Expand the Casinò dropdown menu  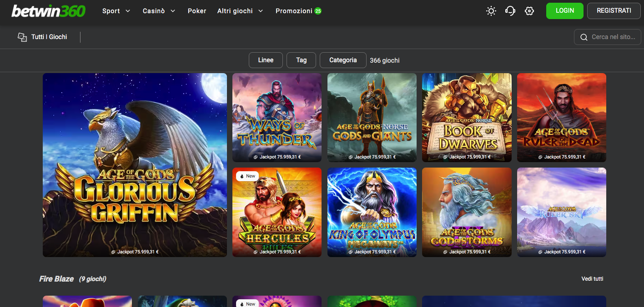159,11
